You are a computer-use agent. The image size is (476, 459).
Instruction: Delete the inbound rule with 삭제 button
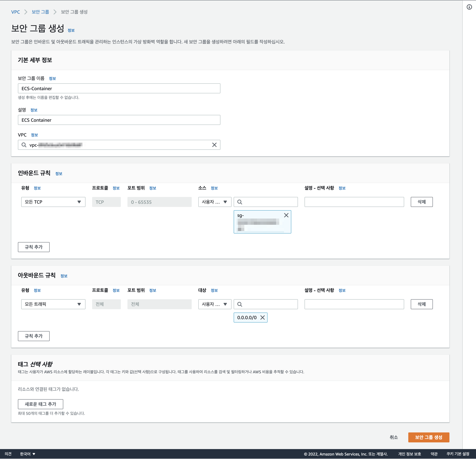422,202
